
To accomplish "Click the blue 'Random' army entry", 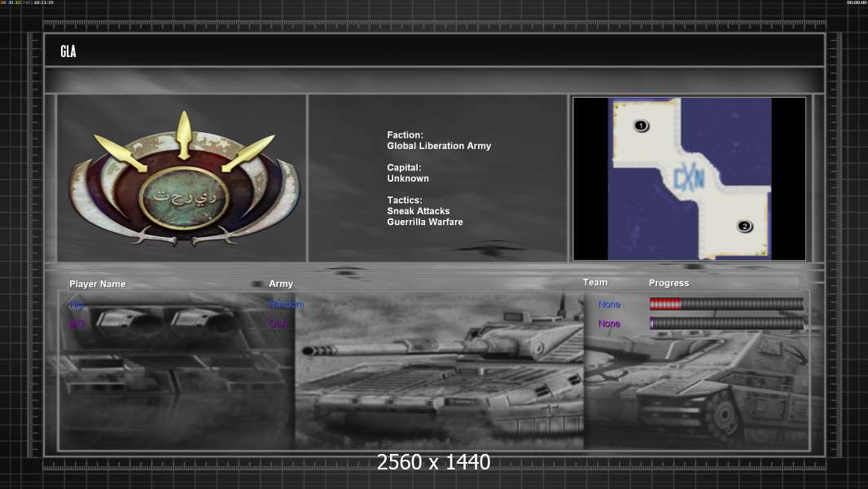I will coord(286,304).
